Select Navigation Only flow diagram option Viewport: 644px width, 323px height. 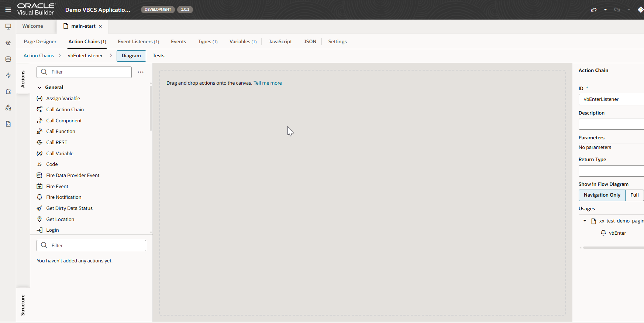click(x=602, y=195)
